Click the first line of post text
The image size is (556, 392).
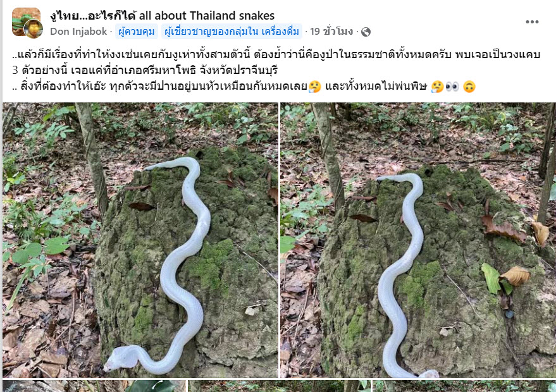[276, 54]
